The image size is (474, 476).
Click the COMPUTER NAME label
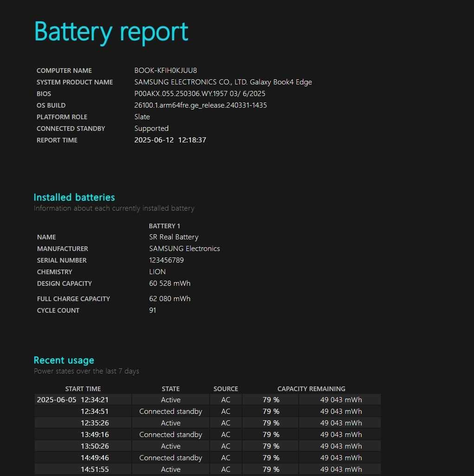click(x=64, y=71)
